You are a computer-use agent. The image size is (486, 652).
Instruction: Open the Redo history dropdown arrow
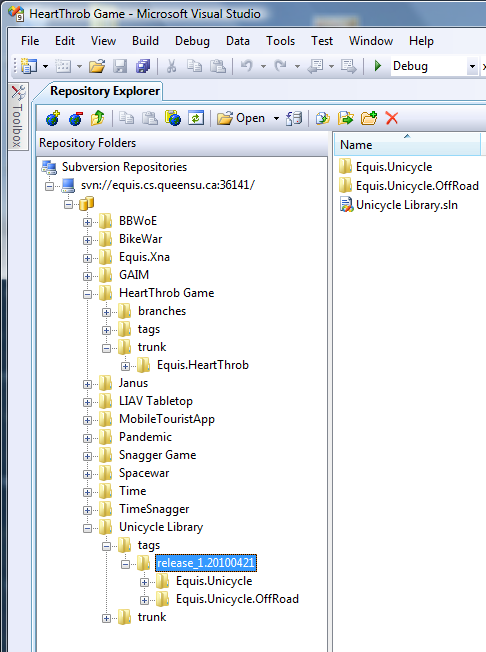tap(297, 67)
